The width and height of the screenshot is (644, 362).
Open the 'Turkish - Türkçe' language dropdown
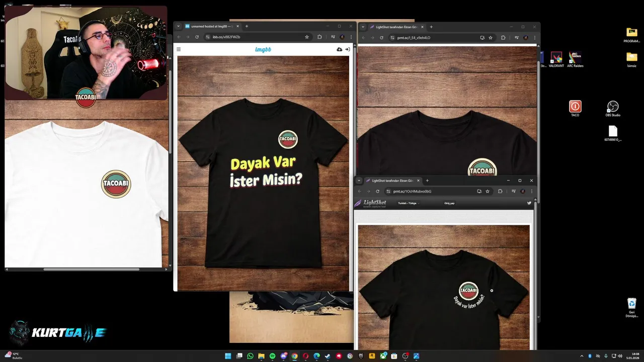point(409,203)
